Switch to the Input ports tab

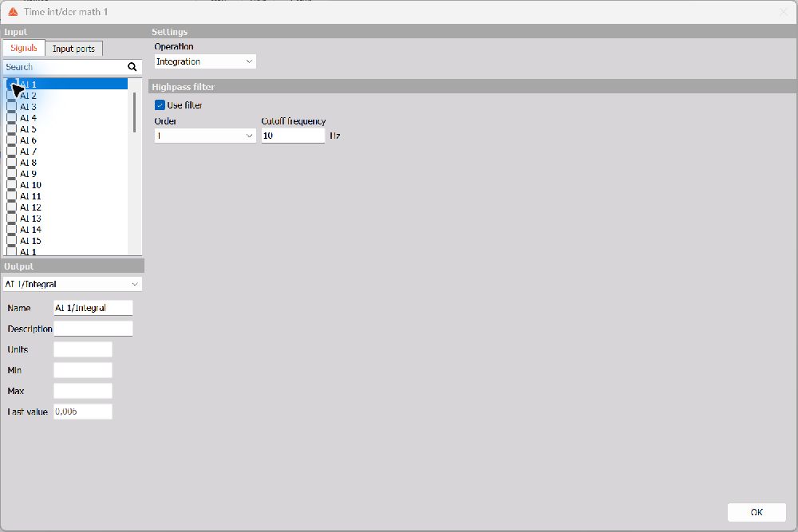73,49
